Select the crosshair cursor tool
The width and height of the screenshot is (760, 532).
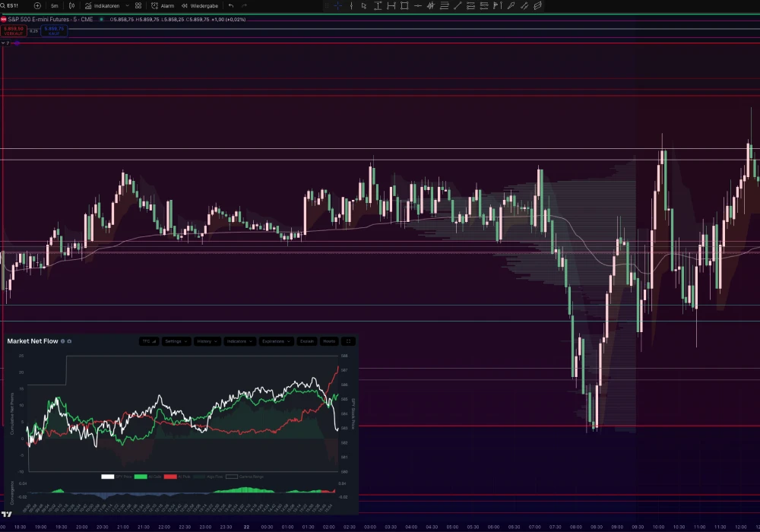click(x=338, y=6)
